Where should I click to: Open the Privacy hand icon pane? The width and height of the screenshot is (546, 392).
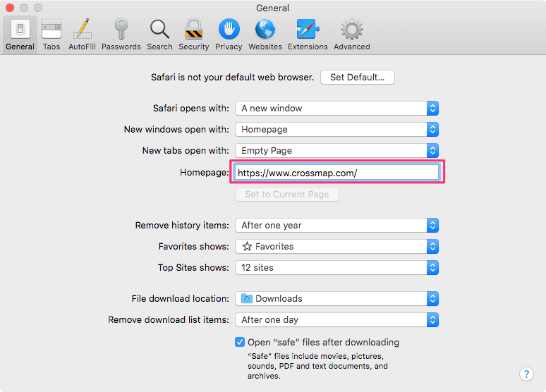tap(229, 35)
